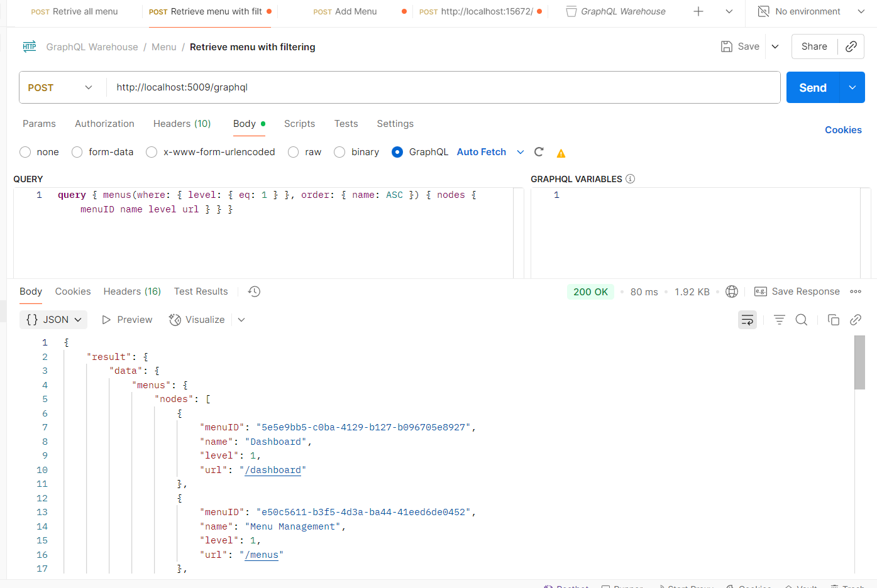The image size is (877, 588).
Task: Open the Scripts tab
Action: tap(299, 124)
